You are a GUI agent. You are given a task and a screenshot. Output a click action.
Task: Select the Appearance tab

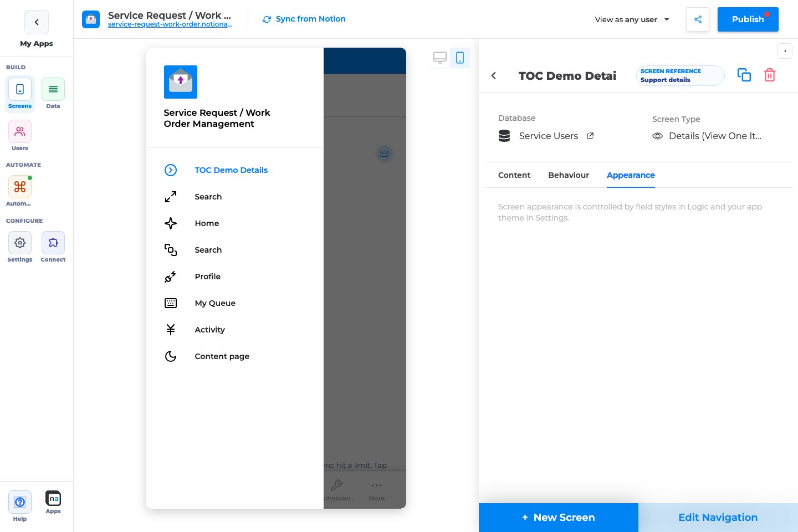click(631, 175)
